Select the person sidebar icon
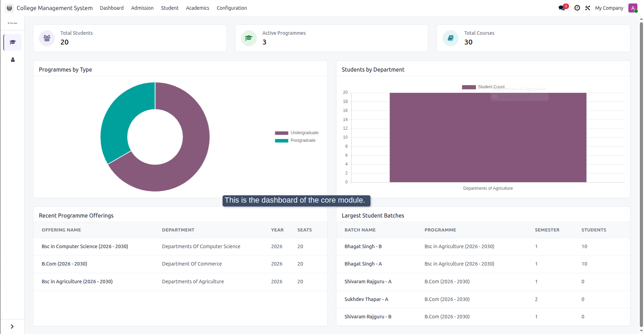 (x=13, y=60)
